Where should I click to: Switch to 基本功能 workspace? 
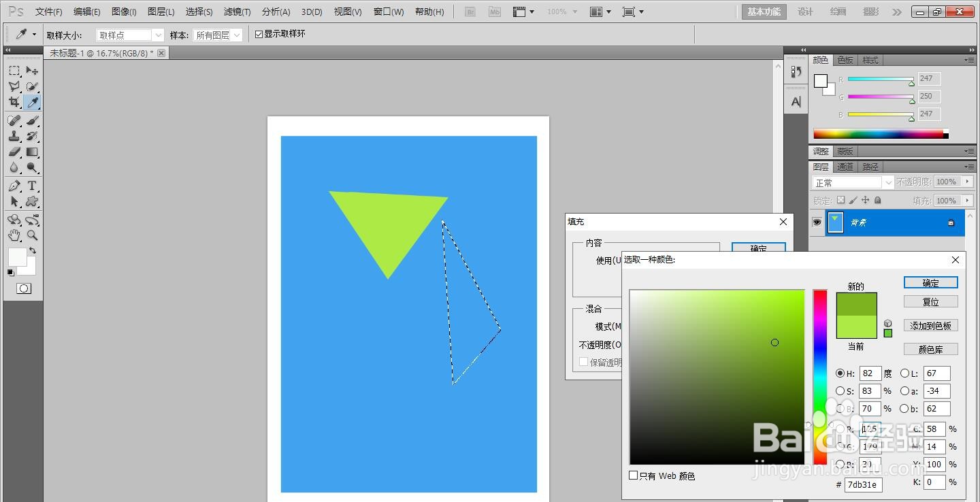[x=764, y=12]
